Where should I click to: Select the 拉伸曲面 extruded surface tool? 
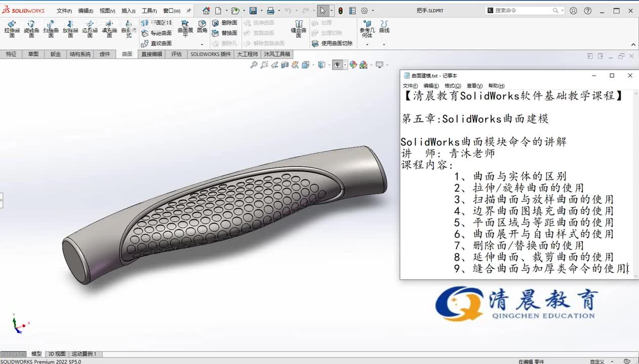pos(12,29)
